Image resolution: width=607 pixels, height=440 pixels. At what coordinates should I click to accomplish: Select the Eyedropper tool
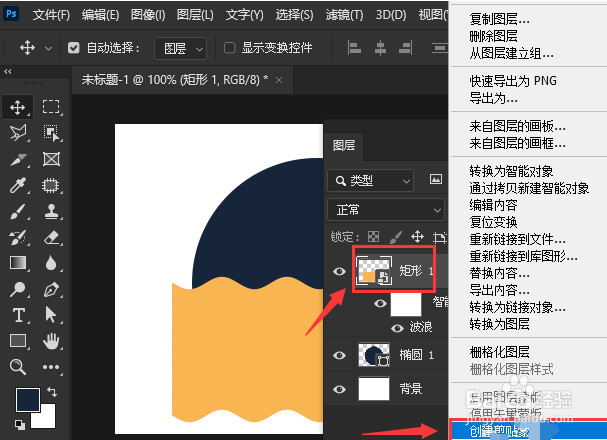[x=18, y=185]
